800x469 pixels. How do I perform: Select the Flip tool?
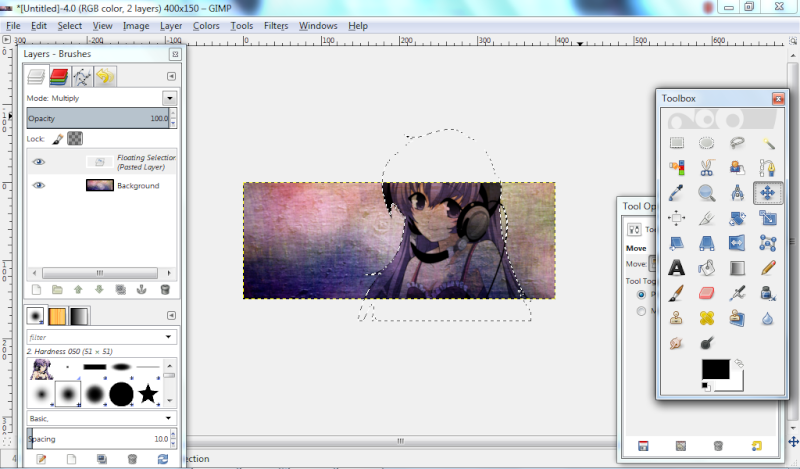coord(737,243)
